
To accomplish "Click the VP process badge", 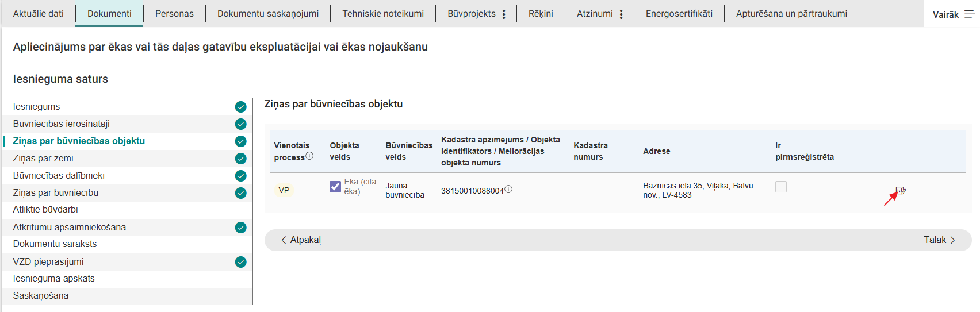I will tap(284, 190).
